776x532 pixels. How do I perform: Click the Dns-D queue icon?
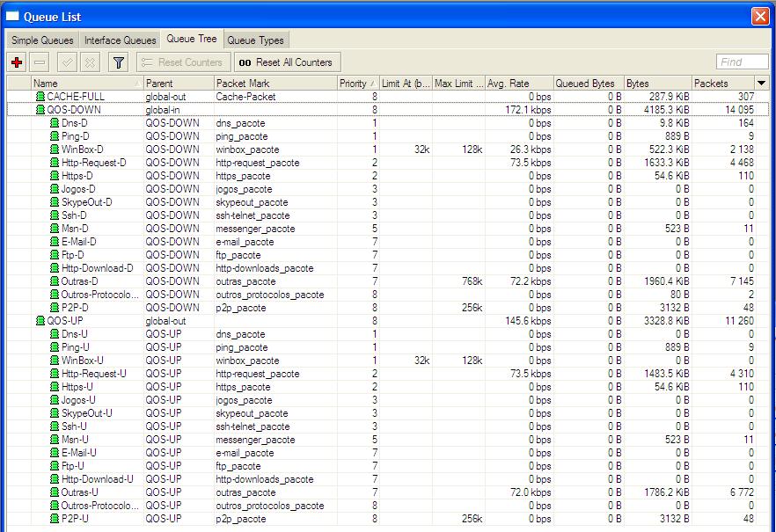click(55, 123)
